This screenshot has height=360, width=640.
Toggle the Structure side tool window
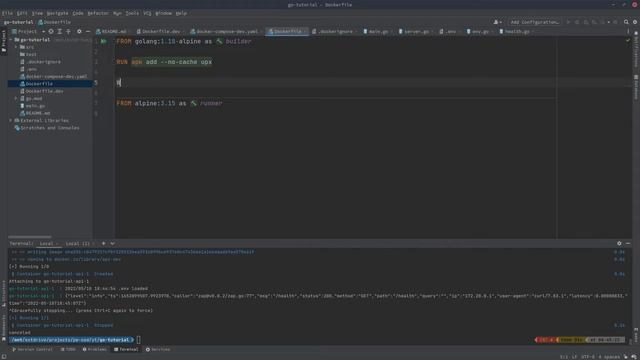click(x=4, y=294)
